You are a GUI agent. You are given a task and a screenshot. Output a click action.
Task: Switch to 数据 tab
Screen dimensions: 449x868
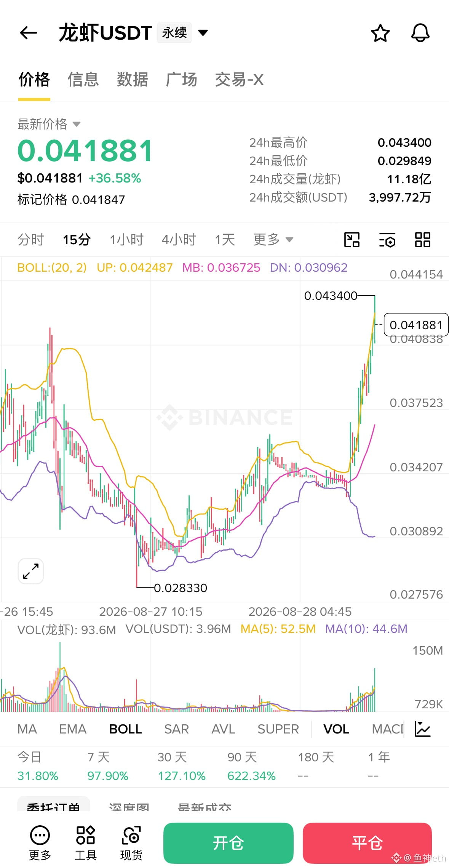[x=133, y=80]
